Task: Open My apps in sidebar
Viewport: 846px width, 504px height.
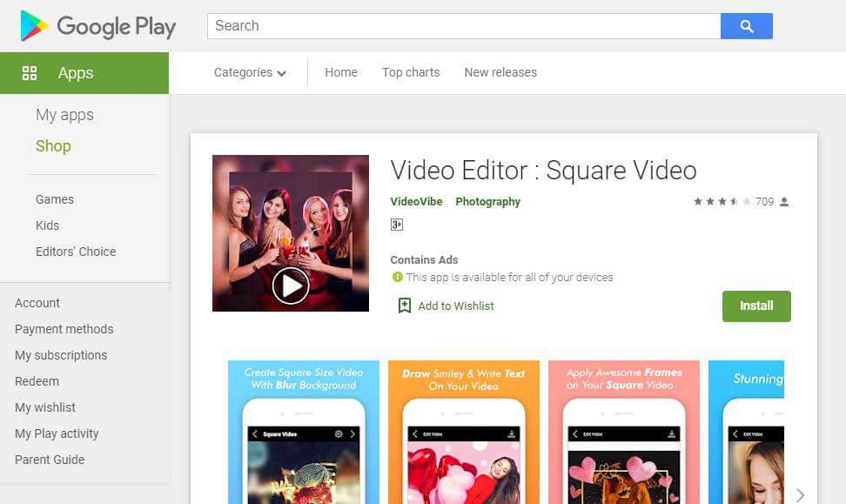Action: coord(64,115)
